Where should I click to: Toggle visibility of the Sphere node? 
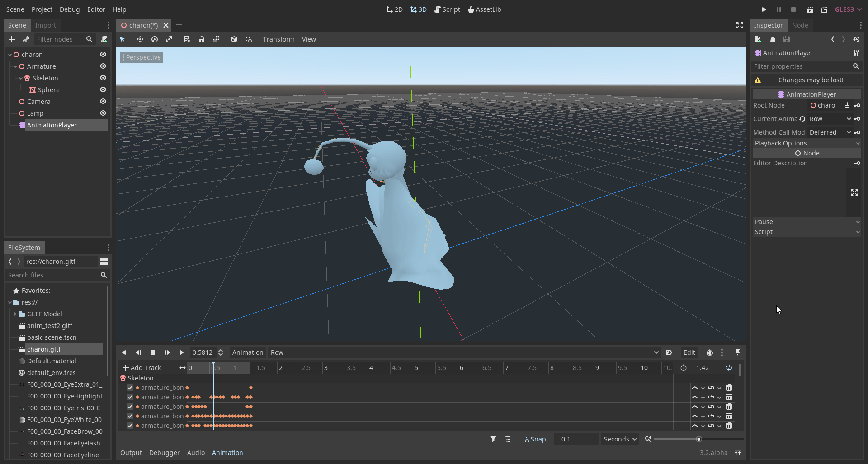tap(103, 89)
